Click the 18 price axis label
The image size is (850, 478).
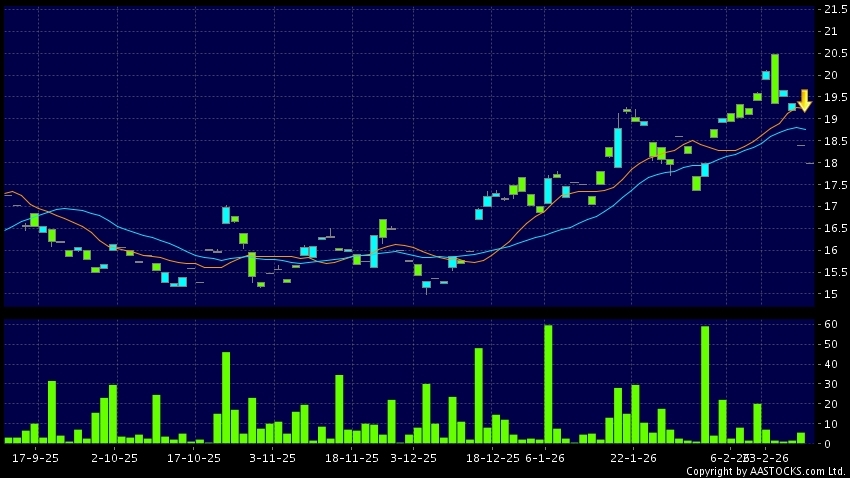828,163
